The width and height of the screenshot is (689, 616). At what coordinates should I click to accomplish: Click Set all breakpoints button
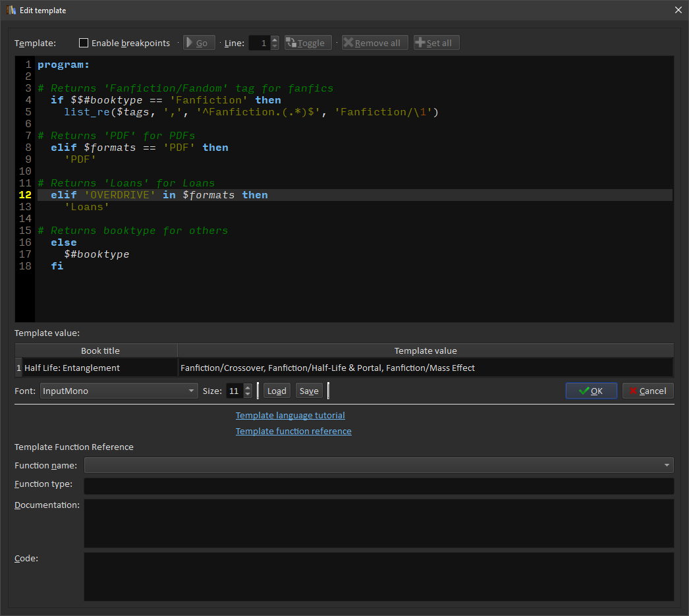[x=436, y=43]
